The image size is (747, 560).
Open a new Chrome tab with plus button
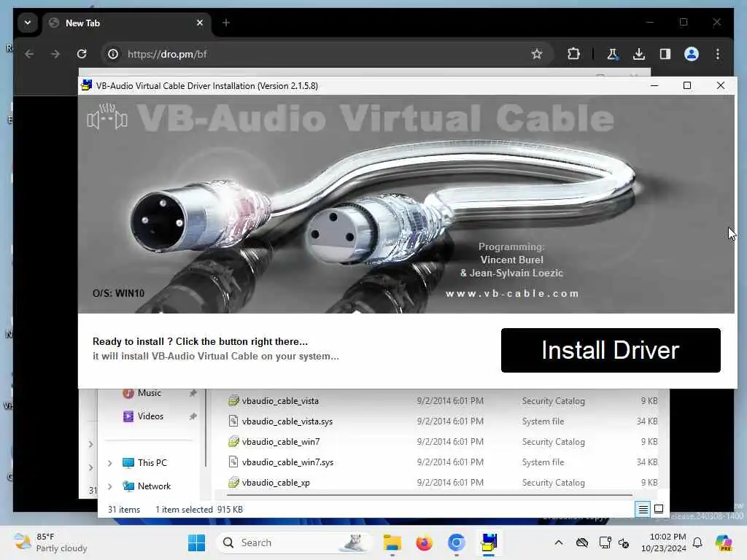(x=226, y=23)
